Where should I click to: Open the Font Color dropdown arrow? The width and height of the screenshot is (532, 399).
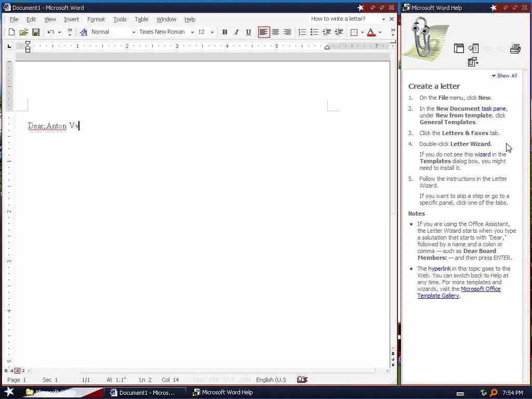tap(380, 32)
